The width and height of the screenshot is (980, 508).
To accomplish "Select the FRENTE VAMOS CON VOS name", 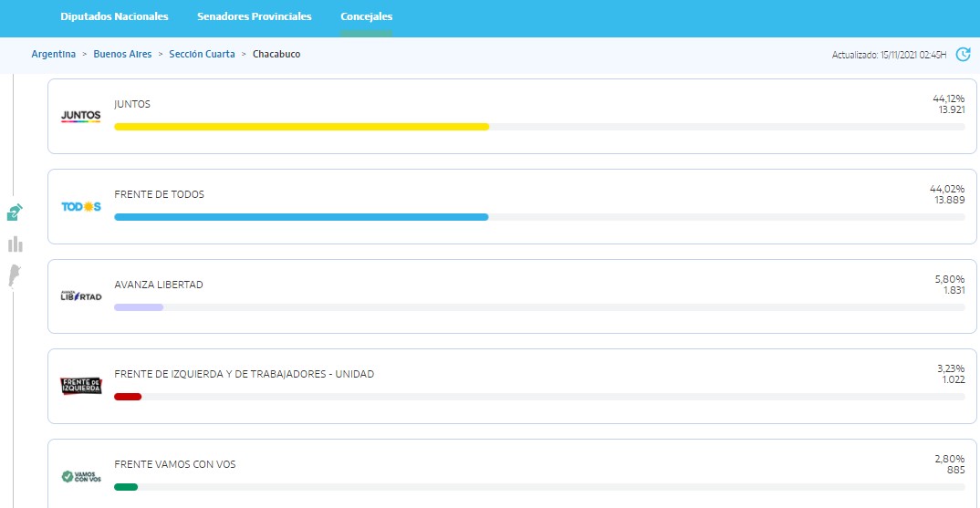I will coord(174,464).
